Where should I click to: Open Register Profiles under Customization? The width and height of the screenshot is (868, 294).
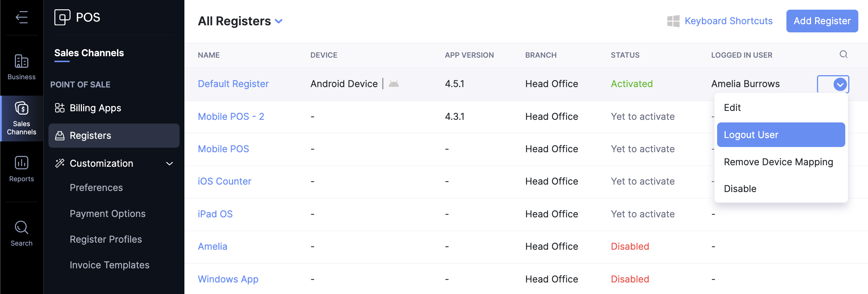point(106,239)
